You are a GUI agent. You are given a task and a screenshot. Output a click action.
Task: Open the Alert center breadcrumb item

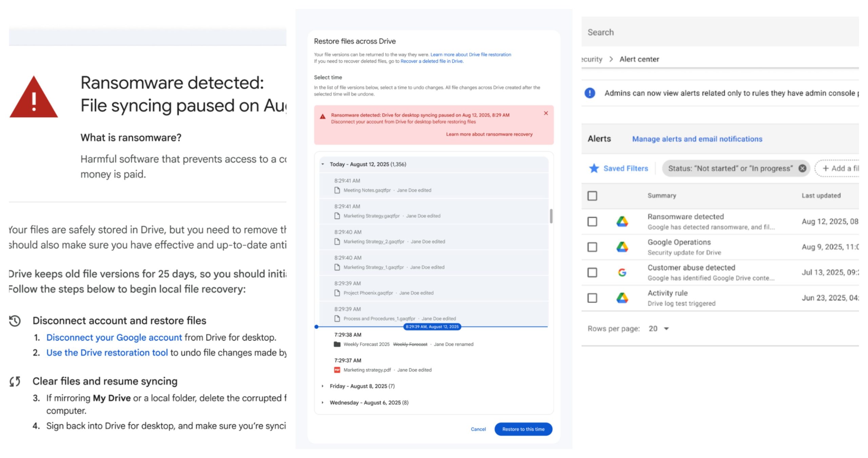pyautogui.click(x=639, y=59)
